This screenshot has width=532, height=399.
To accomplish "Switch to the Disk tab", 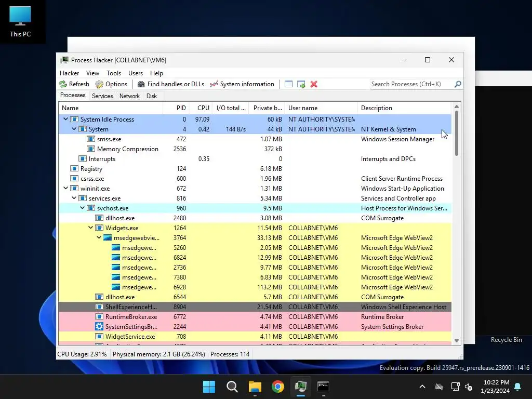I will (x=152, y=96).
